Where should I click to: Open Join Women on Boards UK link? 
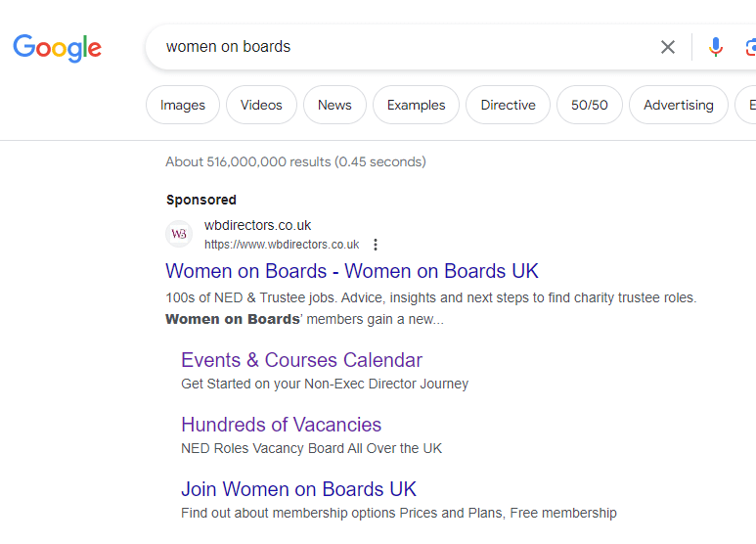(298, 489)
